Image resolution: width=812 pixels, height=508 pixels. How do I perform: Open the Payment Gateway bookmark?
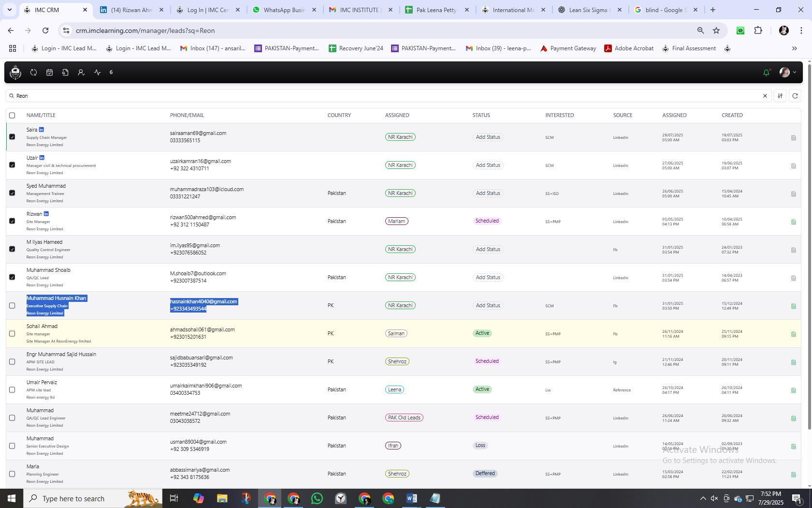pyautogui.click(x=568, y=48)
